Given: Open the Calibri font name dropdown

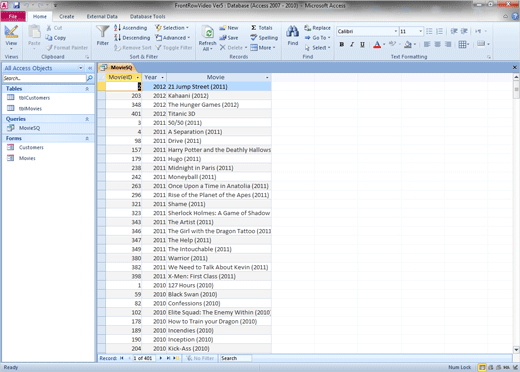Looking at the screenshot, I should tap(396, 31).
